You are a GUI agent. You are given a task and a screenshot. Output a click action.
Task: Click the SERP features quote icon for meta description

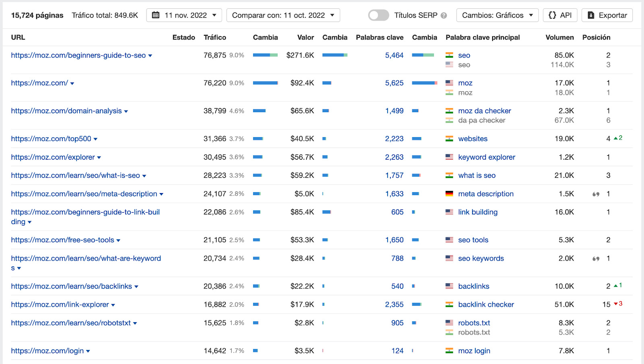click(596, 194)
